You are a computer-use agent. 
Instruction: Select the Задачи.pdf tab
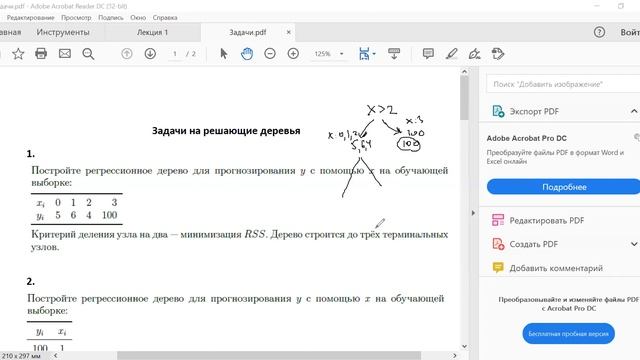click(247, 32)
